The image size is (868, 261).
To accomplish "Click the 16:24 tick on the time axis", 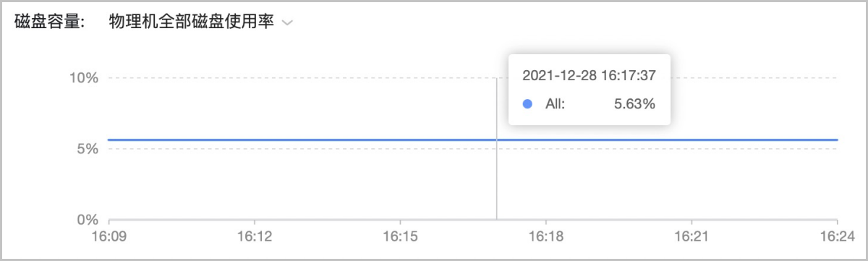I will pyautogui.click(x=837, y=236).
